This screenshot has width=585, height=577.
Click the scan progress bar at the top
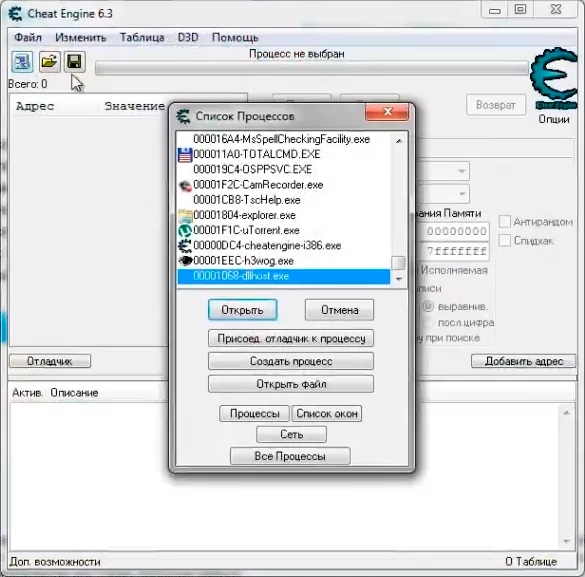pyautogui.click(x=312, y=68)
